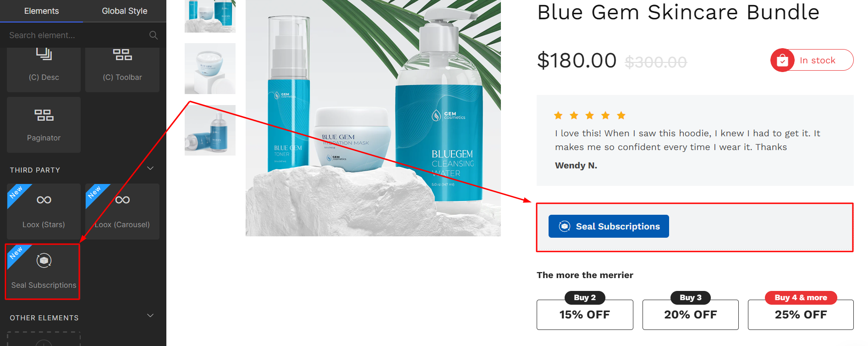Click the five star review rating
This screenshot has height=346, width=868.
click(x=590, y=116)
